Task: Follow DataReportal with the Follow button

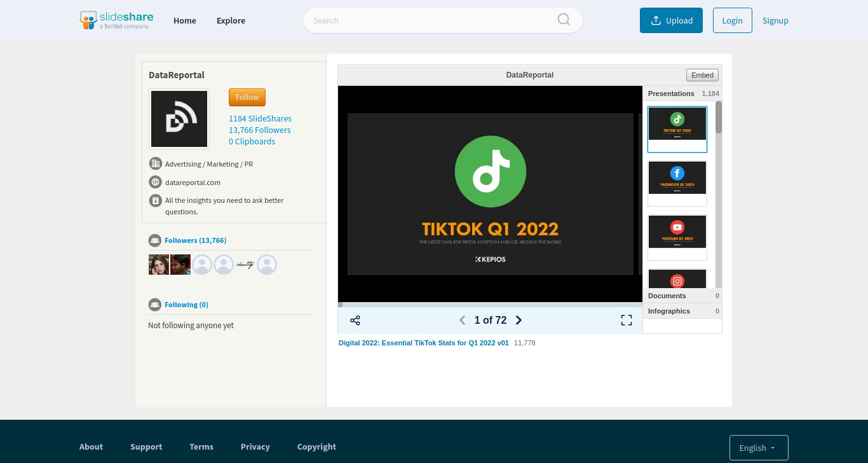Action: click(x=247, y=97)
